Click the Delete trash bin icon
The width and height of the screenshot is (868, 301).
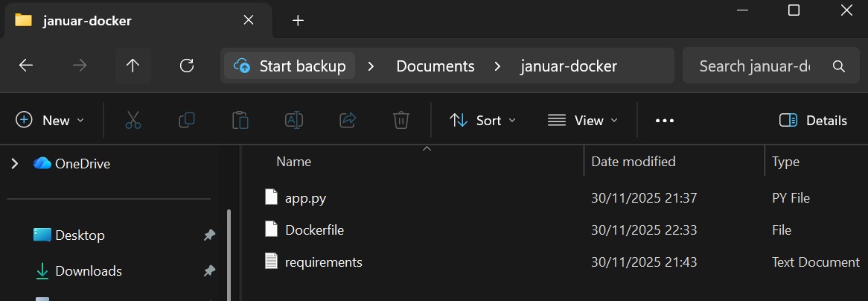click(x=401, y=120)
